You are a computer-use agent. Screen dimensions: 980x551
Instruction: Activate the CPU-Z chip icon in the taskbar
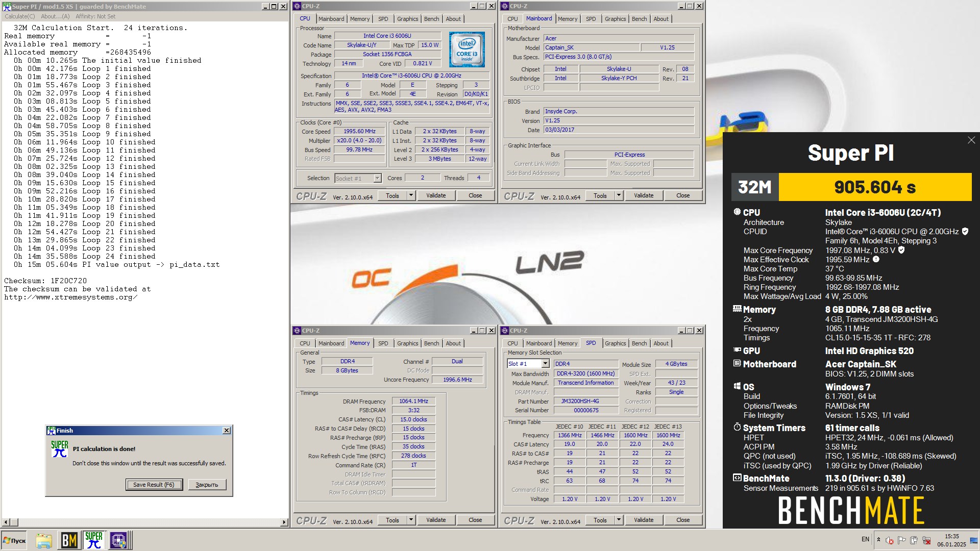(118, 540)
